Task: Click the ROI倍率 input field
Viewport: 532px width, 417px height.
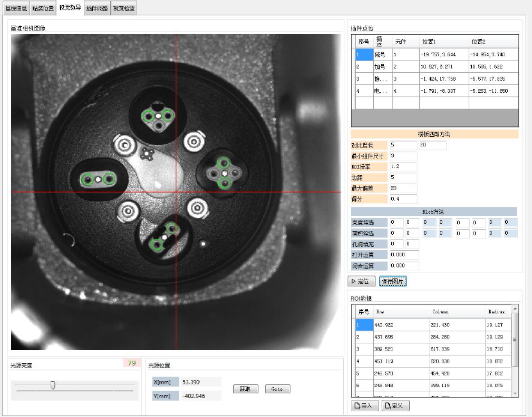Action: click(402, 166)
